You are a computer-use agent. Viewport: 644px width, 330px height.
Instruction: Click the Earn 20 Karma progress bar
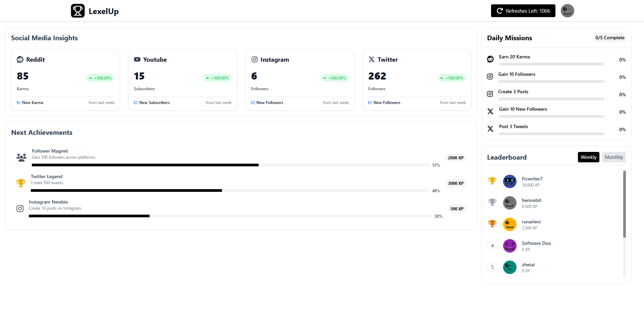coord(552,64)
